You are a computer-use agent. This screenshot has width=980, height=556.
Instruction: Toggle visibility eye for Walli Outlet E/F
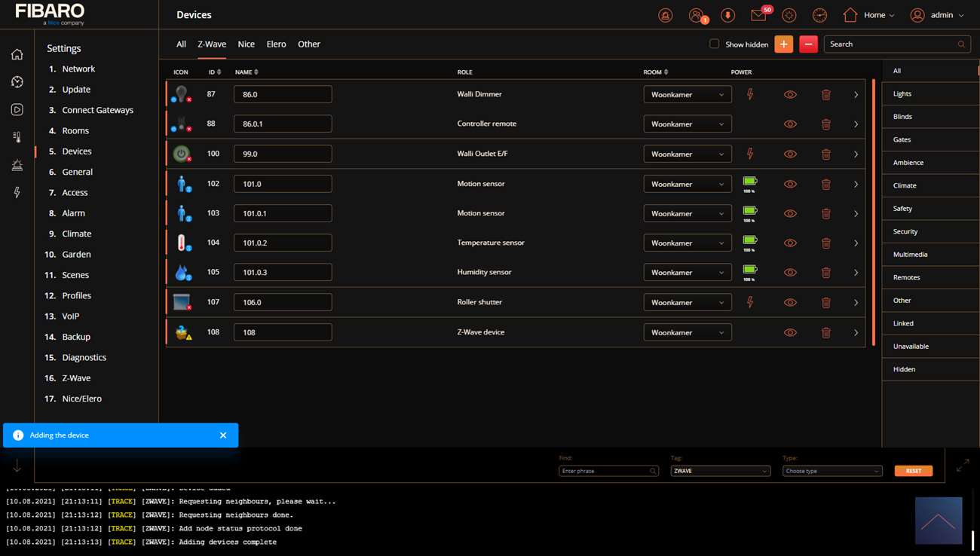[x=789, y=154]
